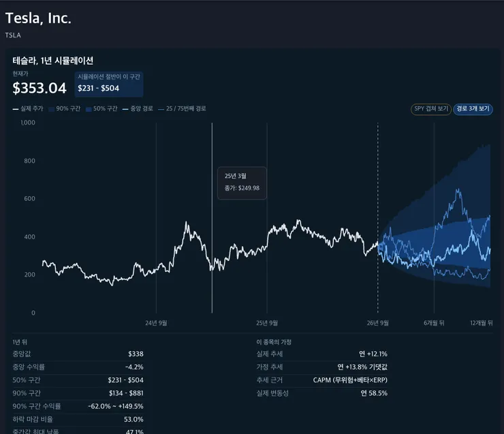Click the 1,000 y-axis label

click(x=28, y=123)
